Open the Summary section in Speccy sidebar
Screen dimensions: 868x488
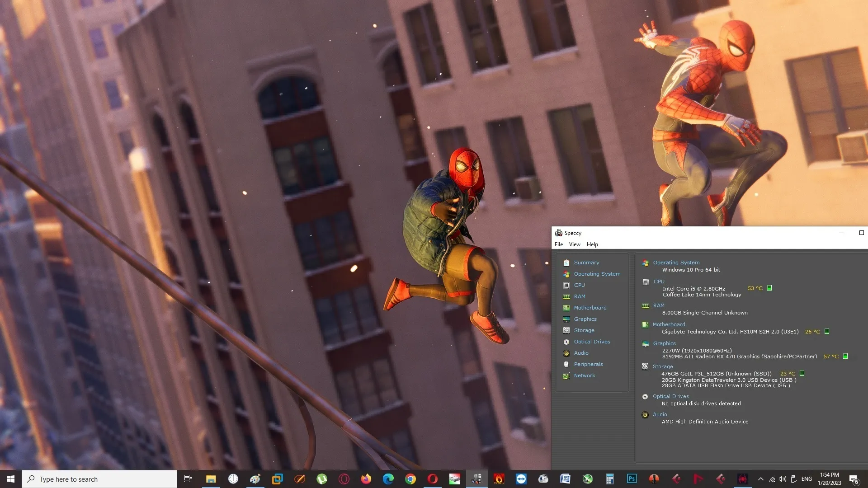coord(586,263)
